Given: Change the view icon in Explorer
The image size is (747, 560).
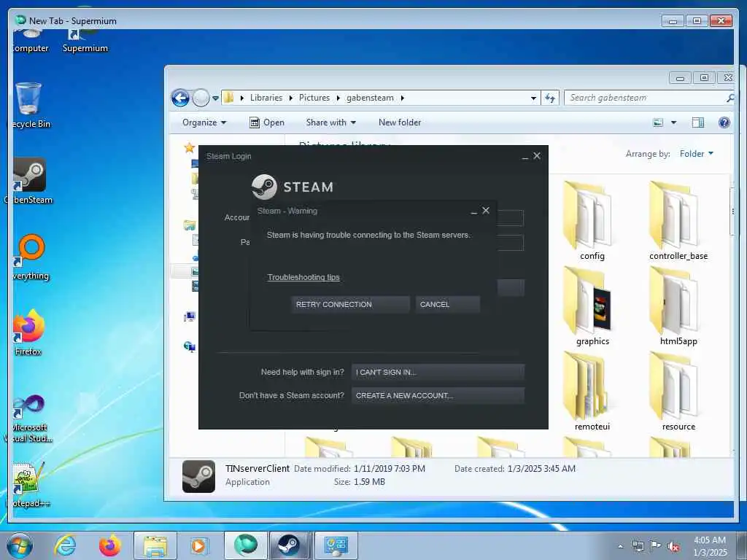Looking at the screenshot, I should point(658,122).
